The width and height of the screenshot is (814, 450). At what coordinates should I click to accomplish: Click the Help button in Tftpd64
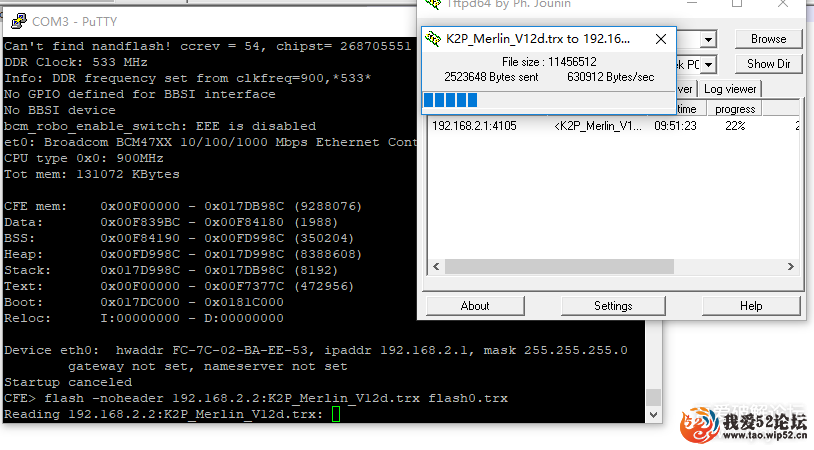click(x=751, y=306)
